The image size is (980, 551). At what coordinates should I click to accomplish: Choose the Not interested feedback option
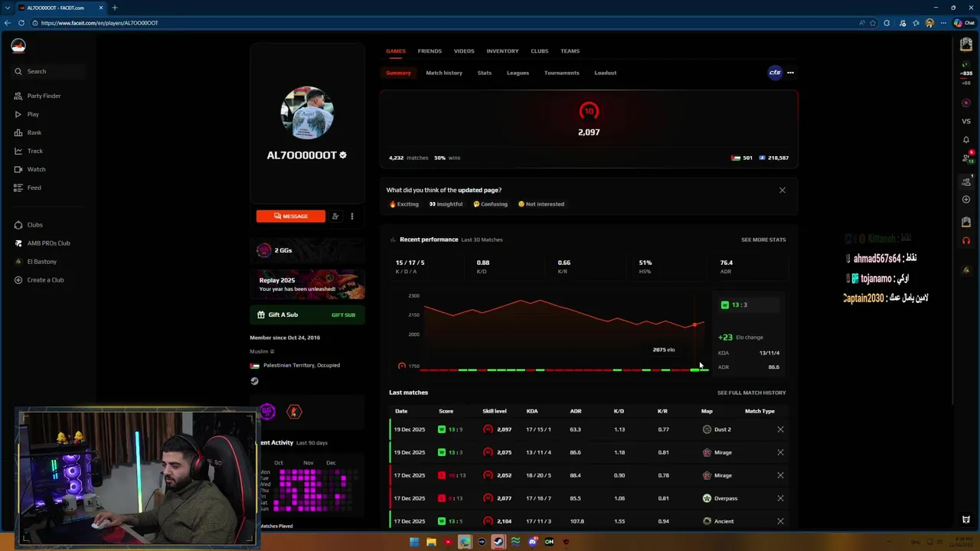(x=541, y=204)
